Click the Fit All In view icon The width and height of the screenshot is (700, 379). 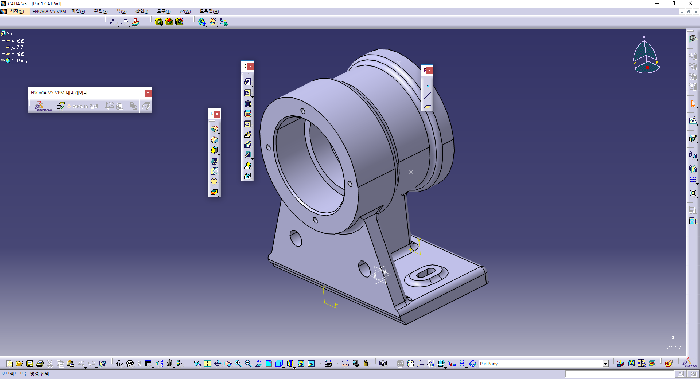207,364
